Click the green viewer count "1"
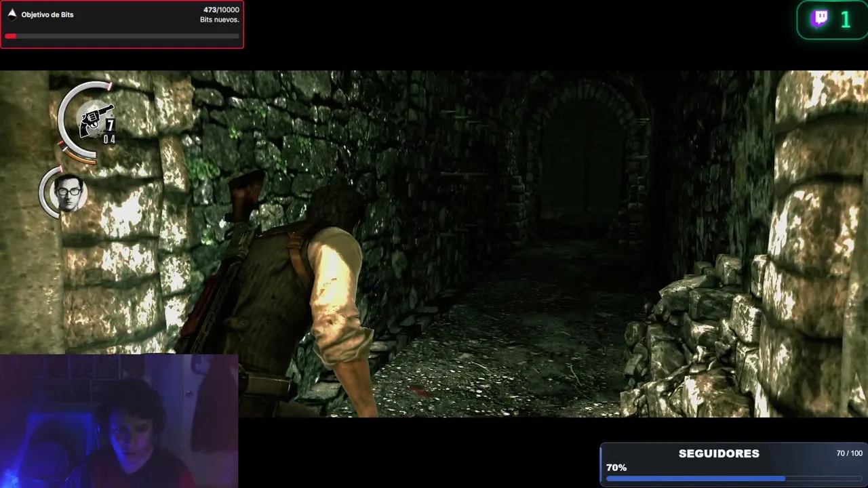Screen dimensions: 868x488 click(x=845, y=20)
